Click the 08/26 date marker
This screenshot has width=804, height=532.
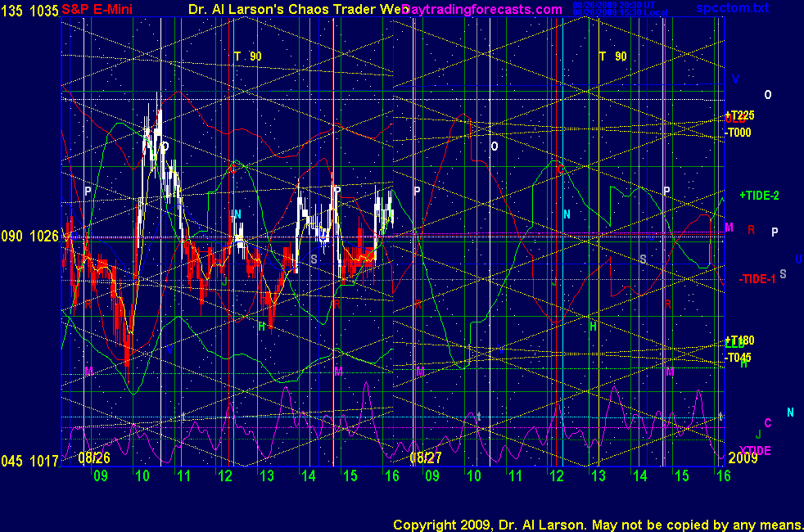pos(95,457)
